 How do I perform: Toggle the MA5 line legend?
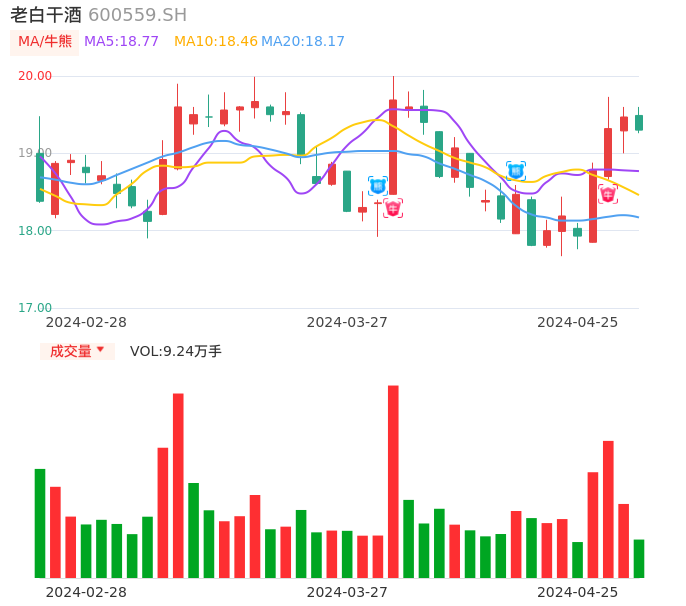click(x=121, y=42)
